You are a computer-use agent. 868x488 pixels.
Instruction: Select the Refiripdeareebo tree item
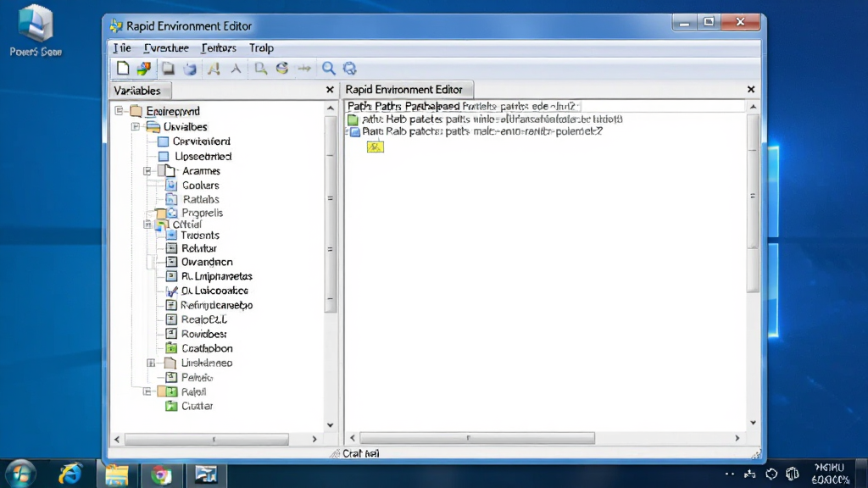[216, 305]
